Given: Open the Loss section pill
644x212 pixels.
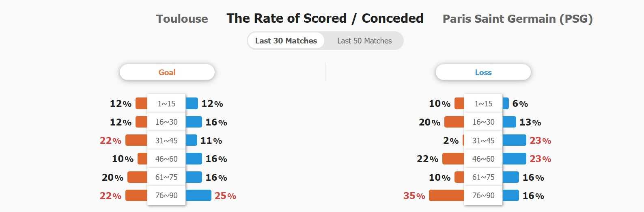Looking at the screenshot, I should coord(483,72).
